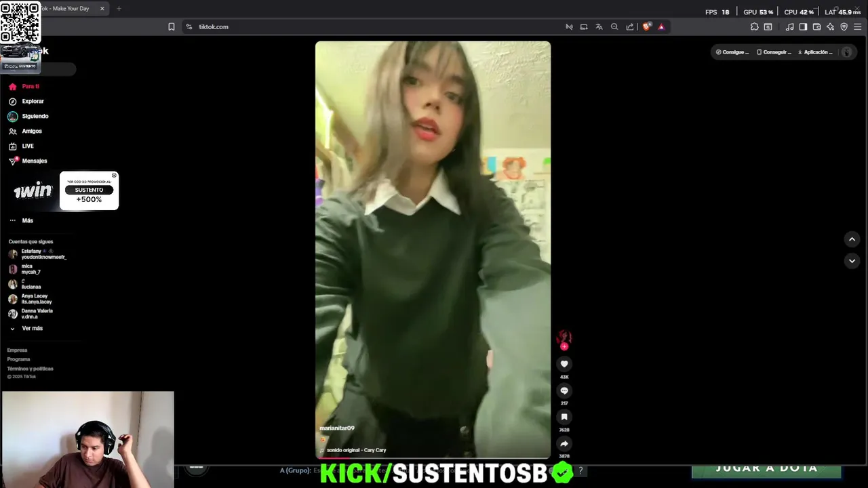868x488 pixels.
Task: Open site settings icon beside URL
Action: point(189,27)
